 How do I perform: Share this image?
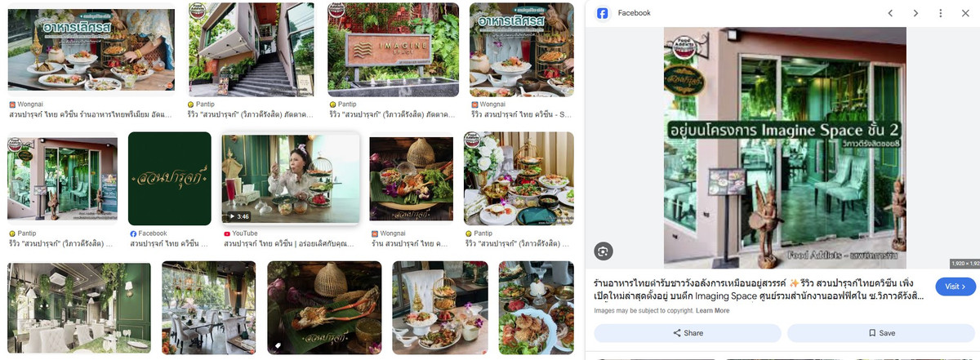click(688, 333)
